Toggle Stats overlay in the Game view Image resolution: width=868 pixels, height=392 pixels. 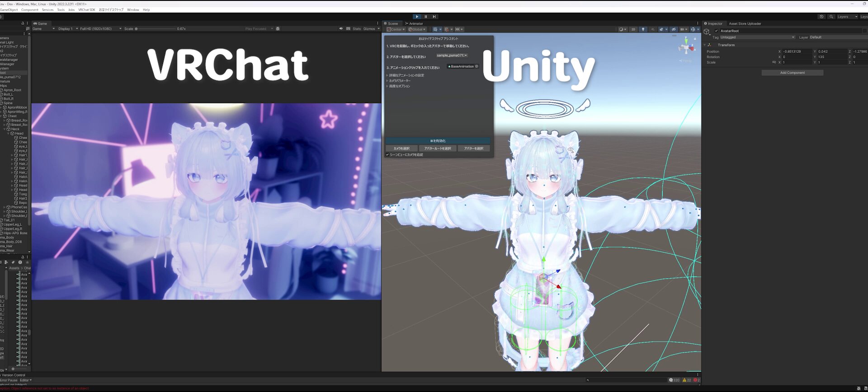tap(357, 29)
